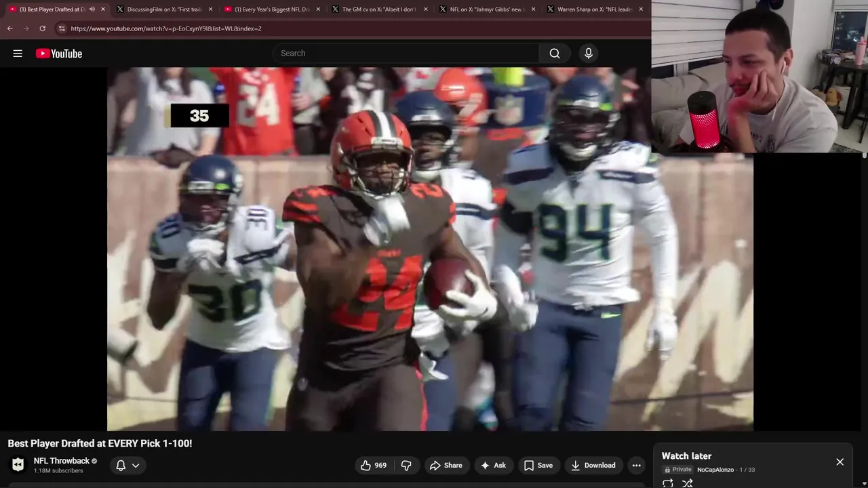Switch to The GM cv on X tab
868x488 pixels.
click(379, 9)
